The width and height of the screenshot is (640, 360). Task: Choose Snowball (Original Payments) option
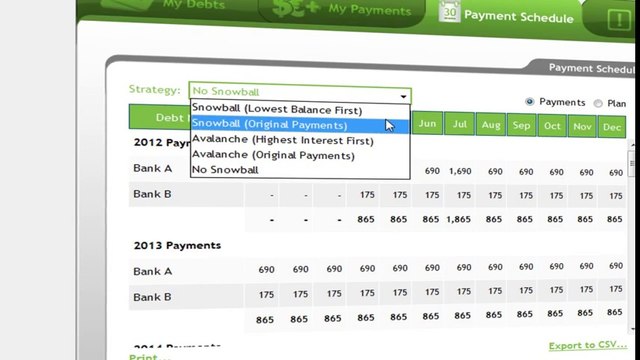tap(300, 124)
